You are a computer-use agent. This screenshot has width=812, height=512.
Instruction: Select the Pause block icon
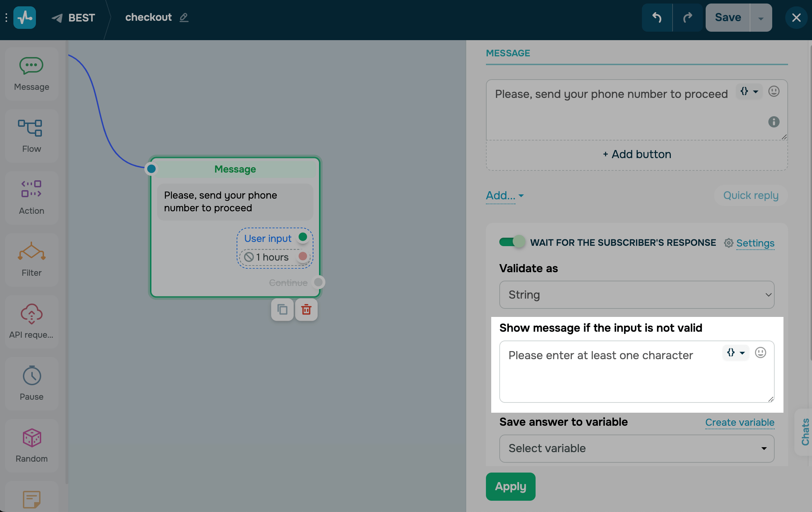click(x=31, y=384)
